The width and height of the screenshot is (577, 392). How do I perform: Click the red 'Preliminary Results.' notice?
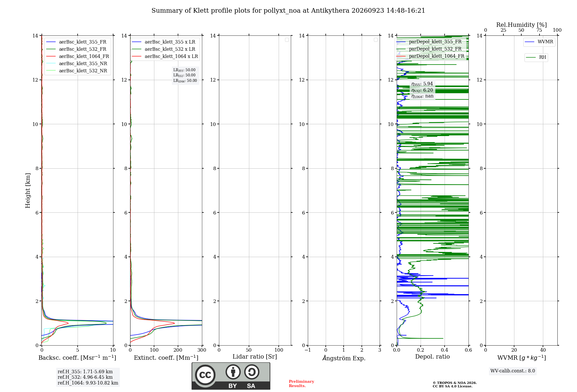point(301,384)
